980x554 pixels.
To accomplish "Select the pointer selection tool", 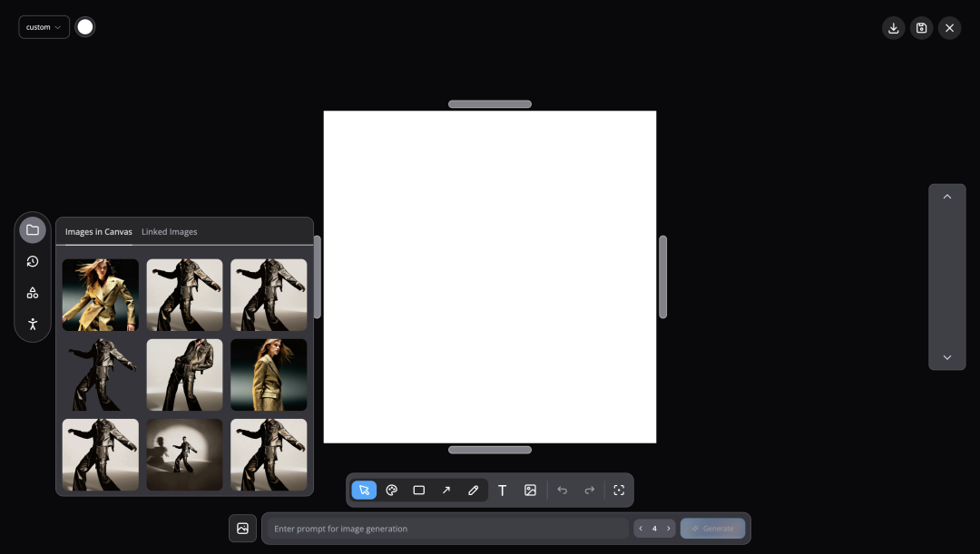I will [x=364, y=491].
